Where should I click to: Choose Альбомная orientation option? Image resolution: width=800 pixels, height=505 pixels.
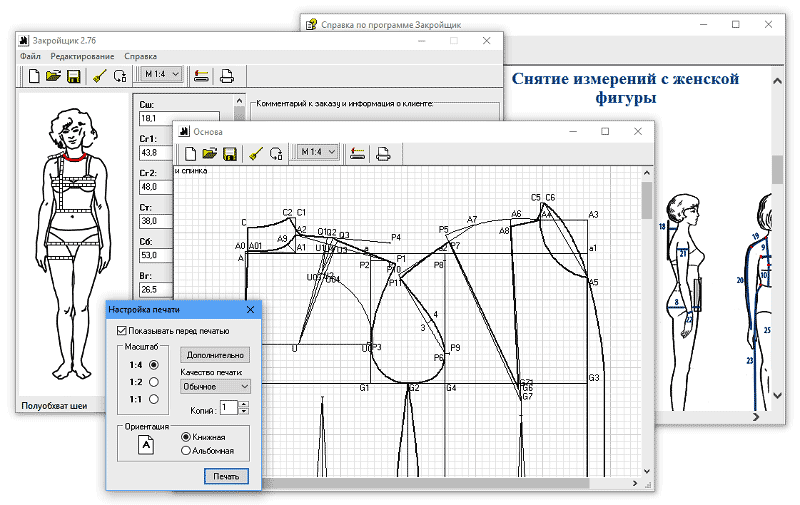[x=186, y=451]
